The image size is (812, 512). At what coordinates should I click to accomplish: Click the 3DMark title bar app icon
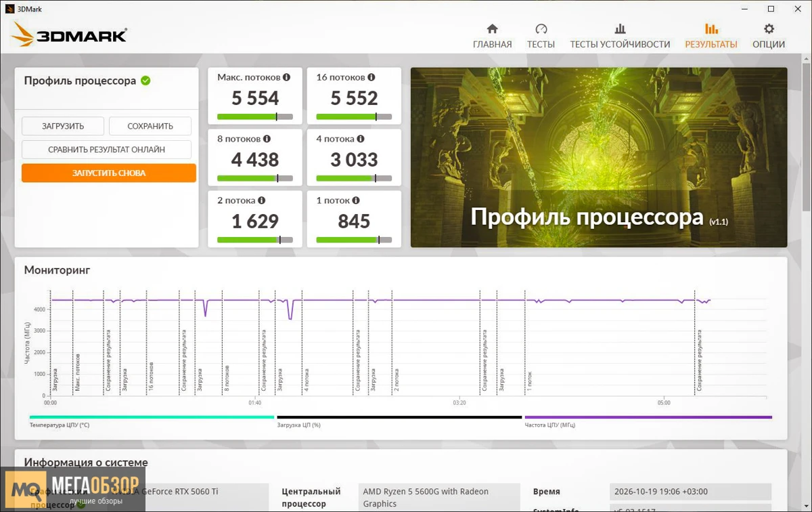coord(9,9)
